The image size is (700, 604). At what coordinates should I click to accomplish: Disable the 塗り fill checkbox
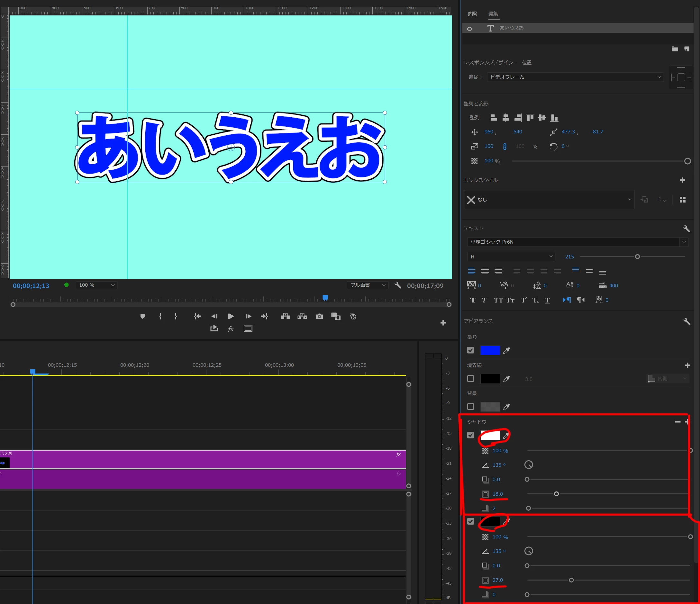[470, 350]
